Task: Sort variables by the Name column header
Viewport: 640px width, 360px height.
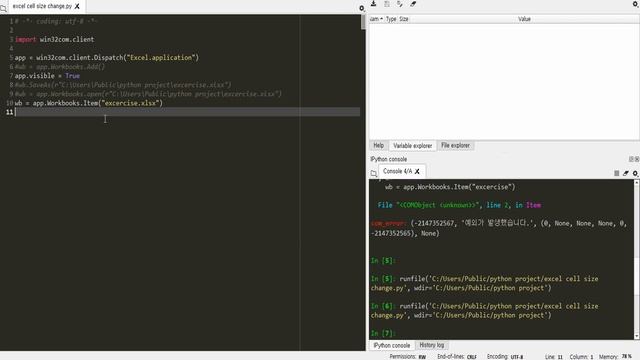Action: (376, 19)
